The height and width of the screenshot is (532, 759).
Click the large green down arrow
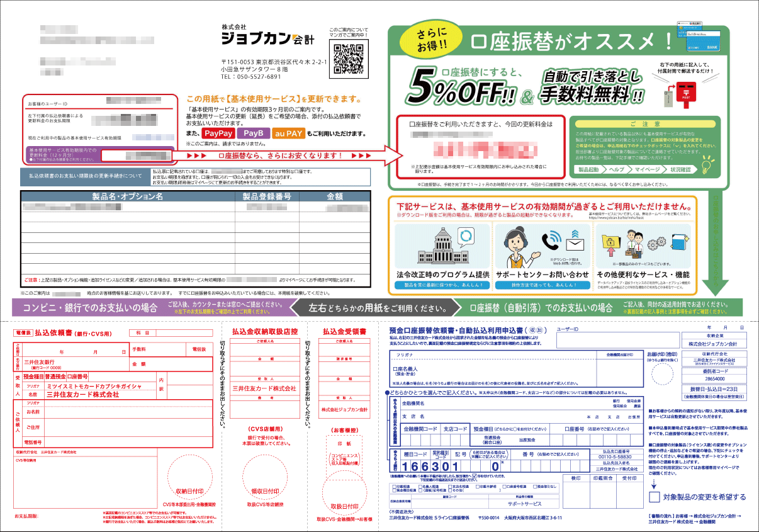pyautogui.click(x=717, y=242)
